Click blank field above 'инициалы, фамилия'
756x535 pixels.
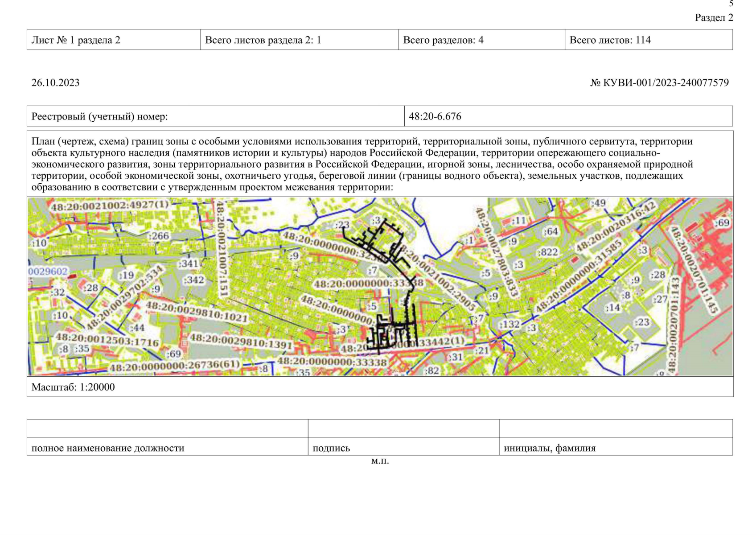pyautogui.click(x=615, y=428)
